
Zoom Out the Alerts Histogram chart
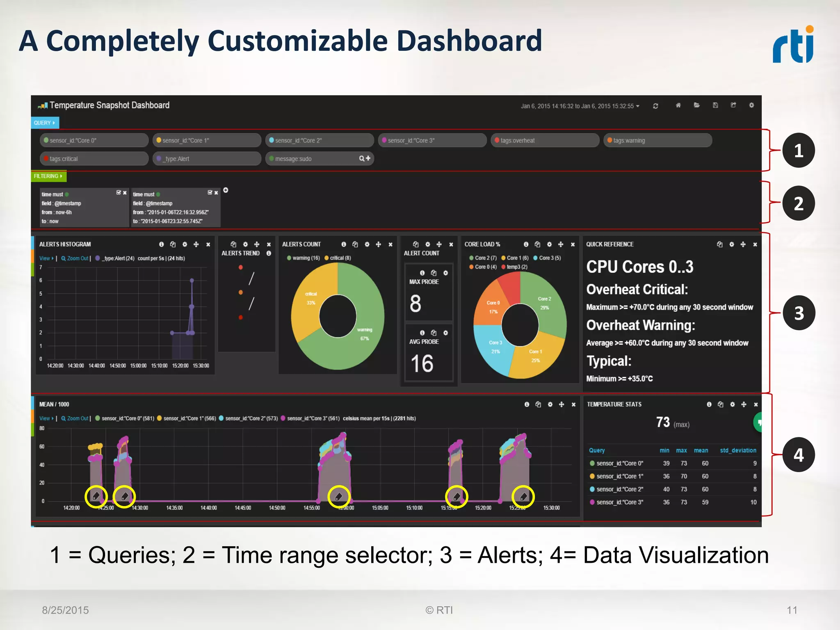[x=75, y=258]
